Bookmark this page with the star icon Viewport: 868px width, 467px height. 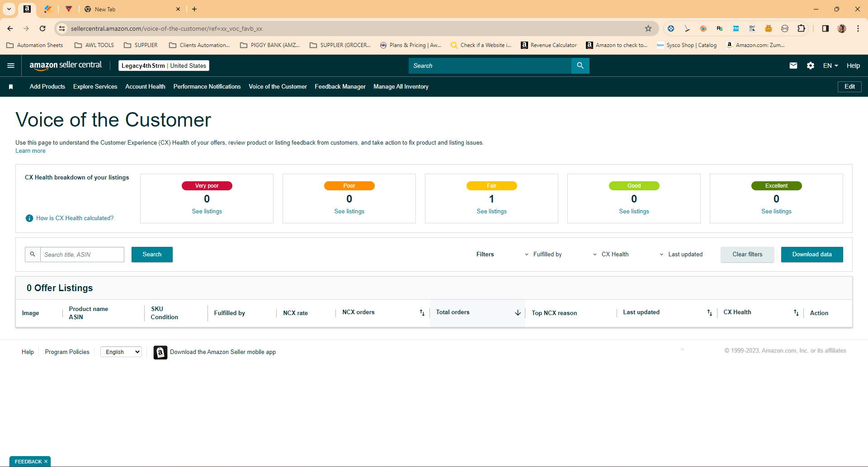(x=648, y=28)
